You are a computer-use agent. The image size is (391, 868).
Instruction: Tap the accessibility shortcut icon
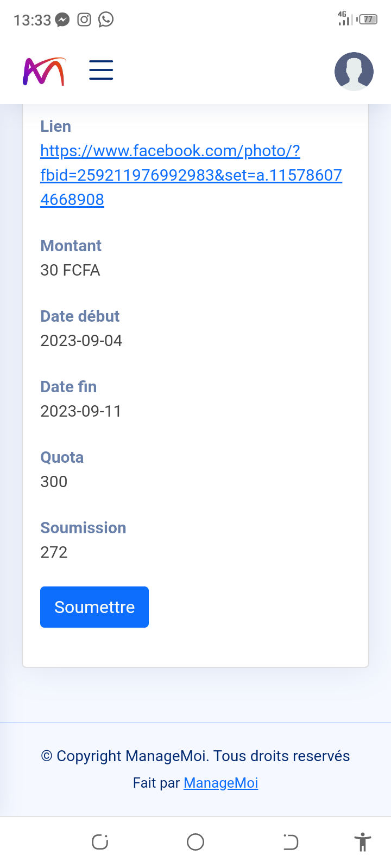pyautogui.click(x=362, y=842)
